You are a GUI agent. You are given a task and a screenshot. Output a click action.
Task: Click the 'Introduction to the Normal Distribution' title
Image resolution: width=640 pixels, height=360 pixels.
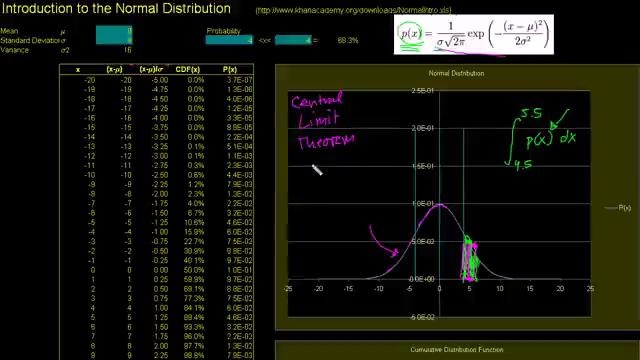coord(116,9)
